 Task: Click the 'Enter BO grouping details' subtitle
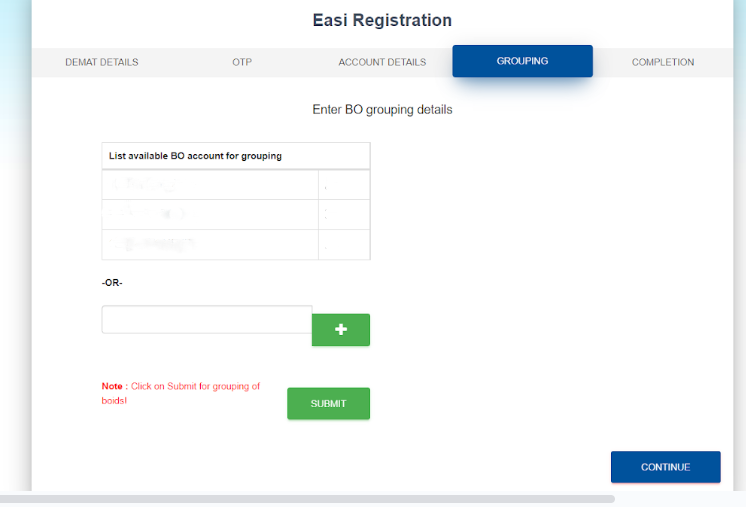point(382,109)
